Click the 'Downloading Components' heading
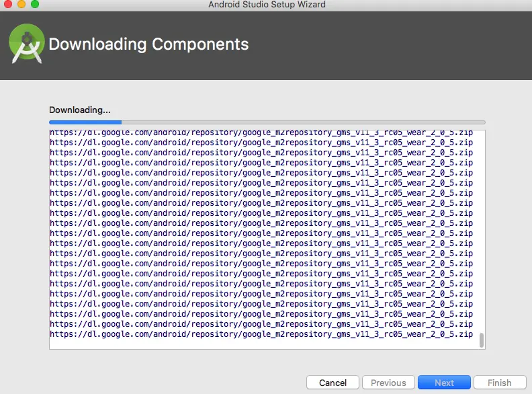Image resolution: width=532 pixels, height=394 pixels. 148,44
